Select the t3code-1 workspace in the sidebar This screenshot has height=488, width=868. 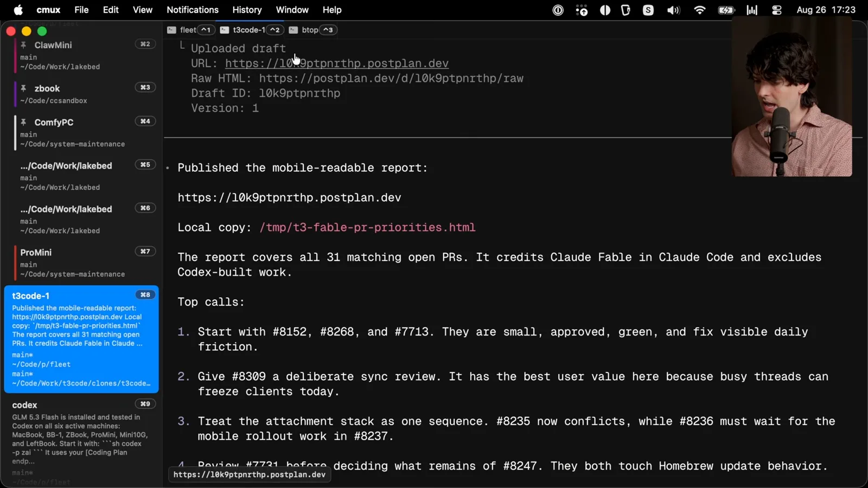tap(81, 339)
